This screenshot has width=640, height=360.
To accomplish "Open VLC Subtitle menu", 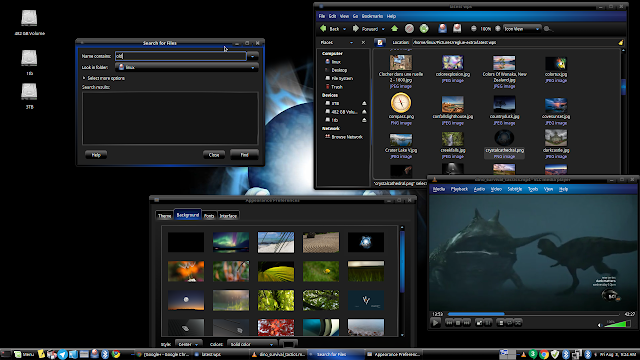I will [515, 189].
